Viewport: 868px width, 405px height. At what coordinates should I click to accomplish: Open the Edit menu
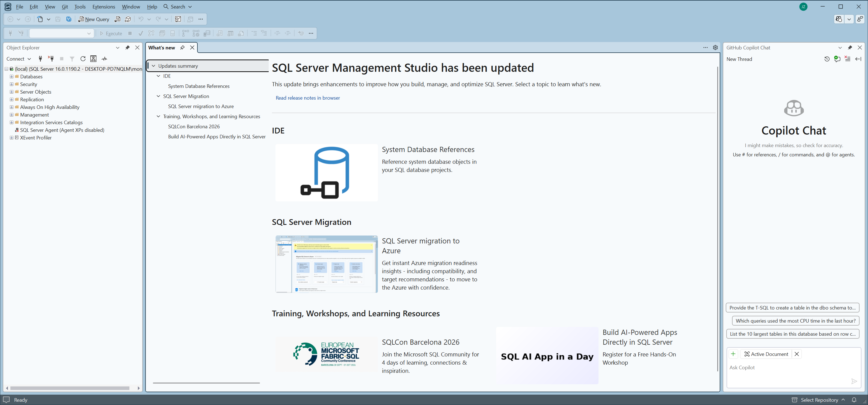click(34, 7)
